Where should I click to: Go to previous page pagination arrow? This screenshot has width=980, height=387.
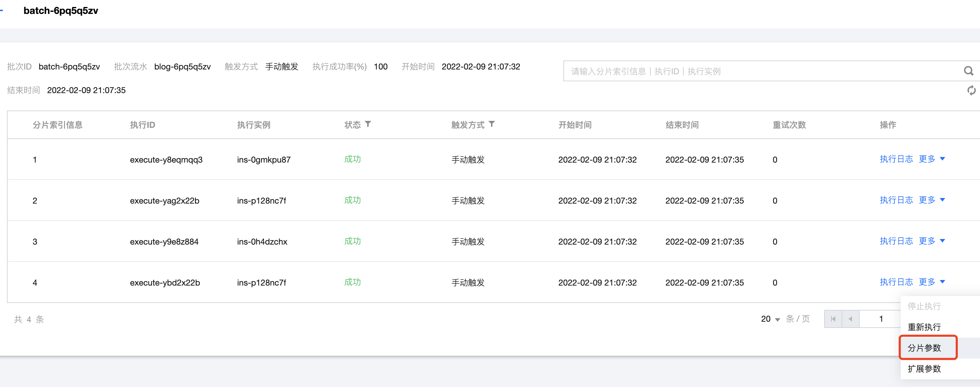[850, 319]
